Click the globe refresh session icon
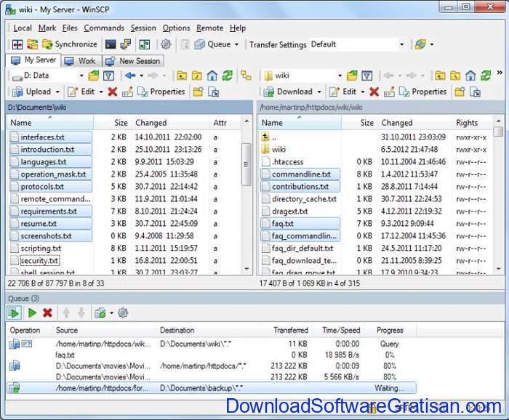 pos(420,44)
